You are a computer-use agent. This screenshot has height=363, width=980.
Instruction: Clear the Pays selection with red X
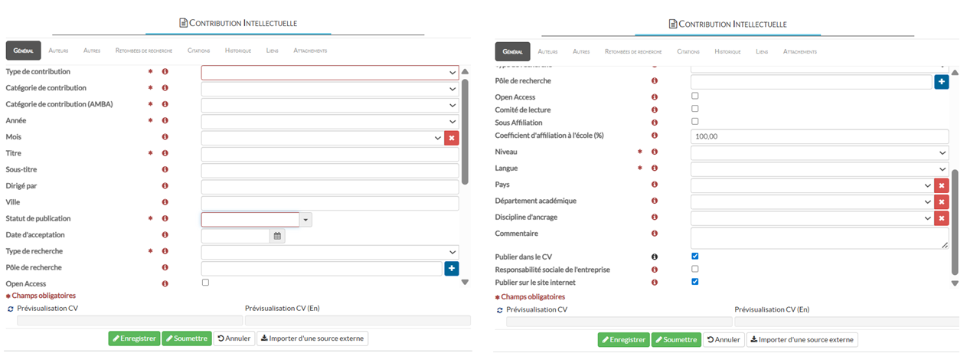click(x=942, y=185)
